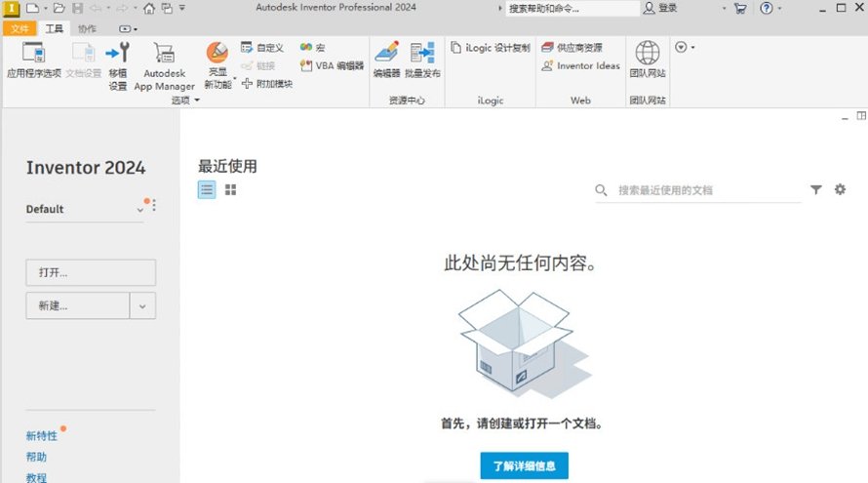
Task: Open Inventor Ideas web link
Action: [580, 66]
